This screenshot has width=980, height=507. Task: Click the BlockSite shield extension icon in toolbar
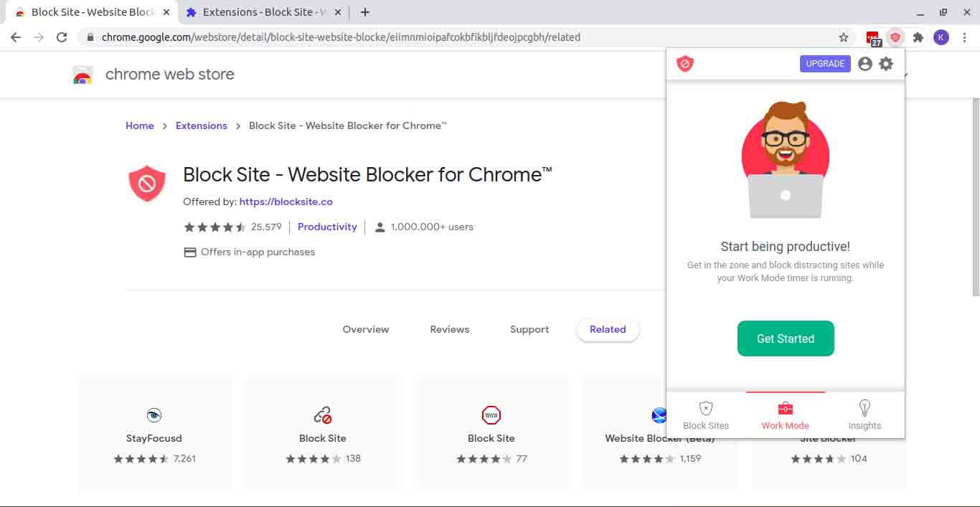tap(895, 37)
